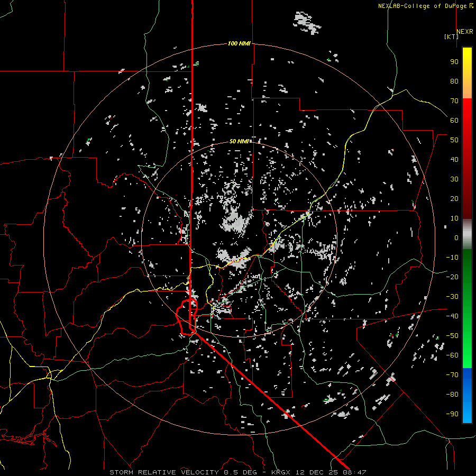The width and height of the screenshot is (476, 476).
Task: Click the "30" value on the velocity scale
Action: (454, 179)
